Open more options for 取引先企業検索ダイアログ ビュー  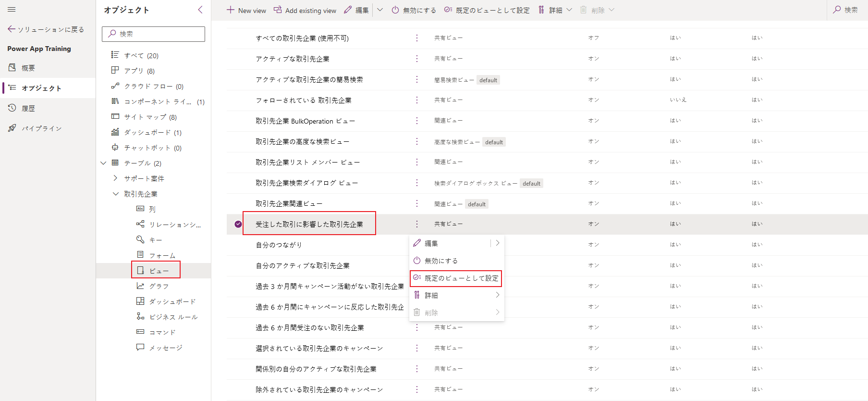(x=416, y=183)
